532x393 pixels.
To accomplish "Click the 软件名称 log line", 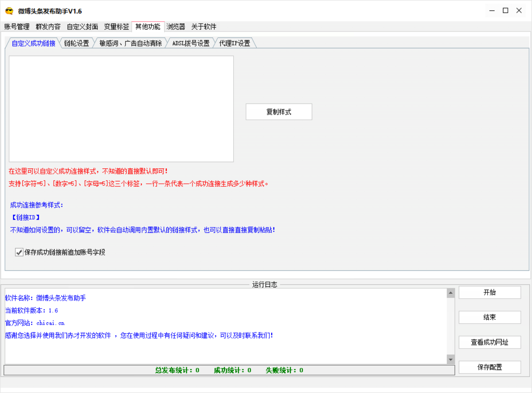I will [x=46, y=298].
